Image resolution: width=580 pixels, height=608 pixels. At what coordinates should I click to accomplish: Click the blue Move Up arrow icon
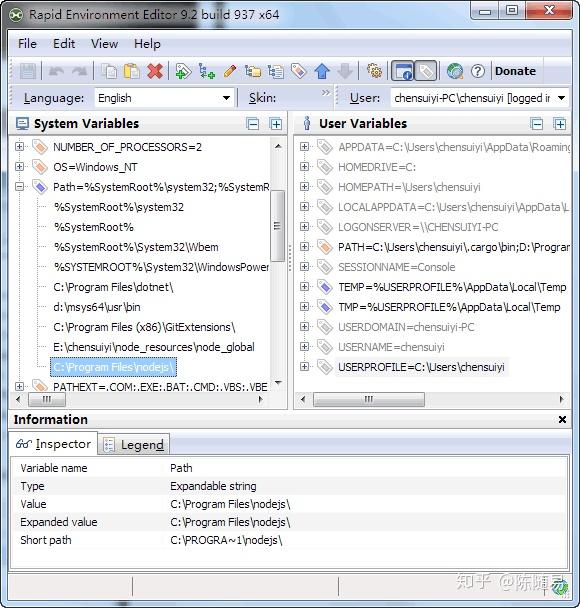point(322,71)
